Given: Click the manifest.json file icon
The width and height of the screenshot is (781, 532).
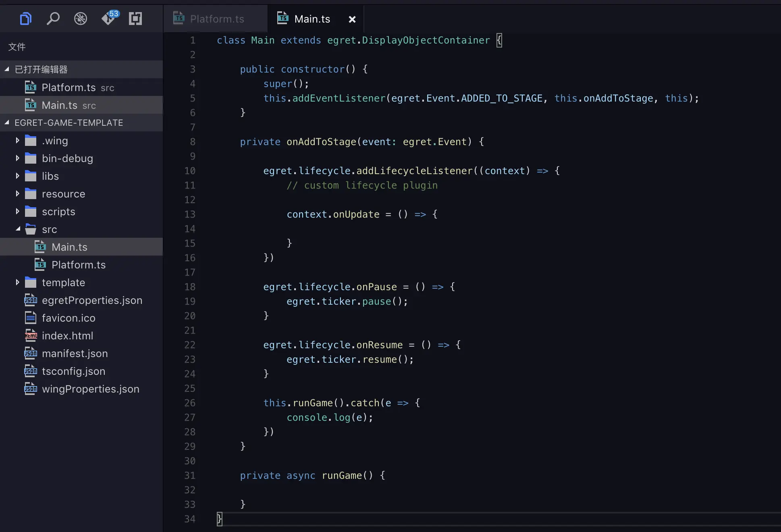Looking at the screenshot, I should pyautogui.click(x=31, y=353).
